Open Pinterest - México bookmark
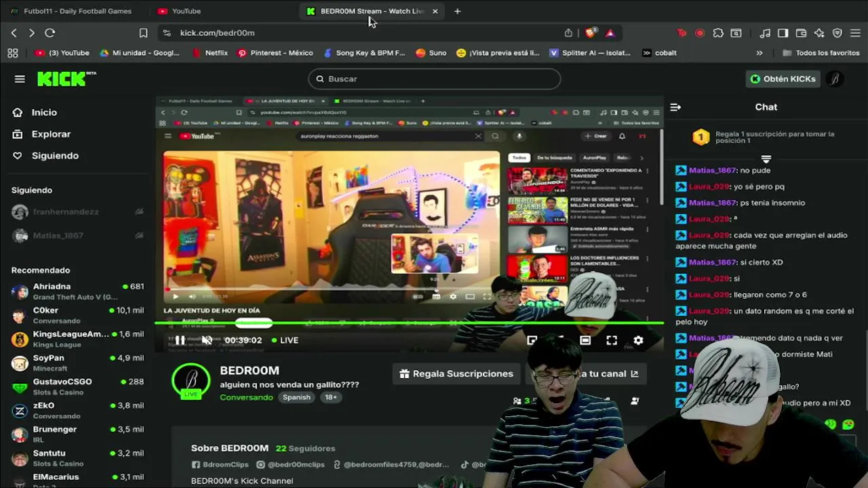 [275, 53]
